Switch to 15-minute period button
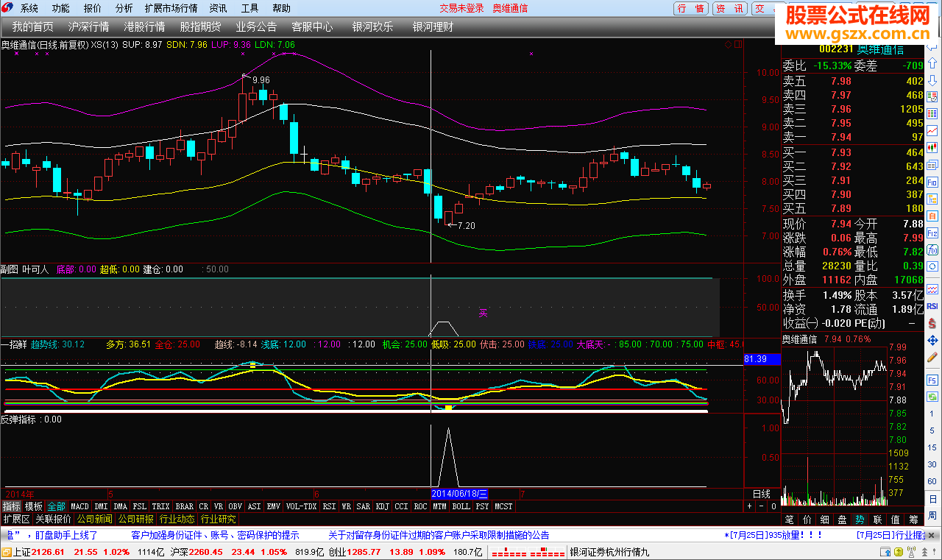 click(932, 447)
